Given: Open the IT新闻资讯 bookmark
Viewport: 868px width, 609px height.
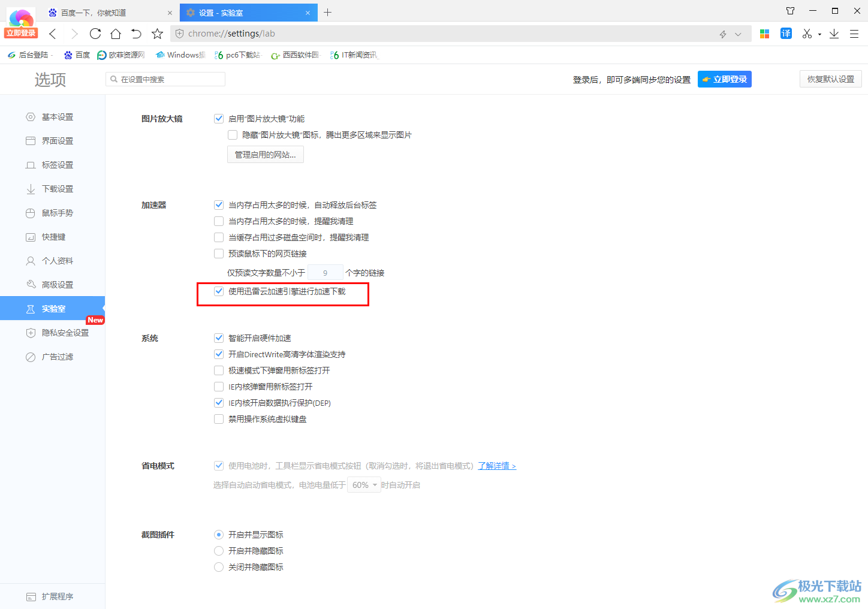Looking at the screenshot, I should pyautogui.click(x=354, y=55).
